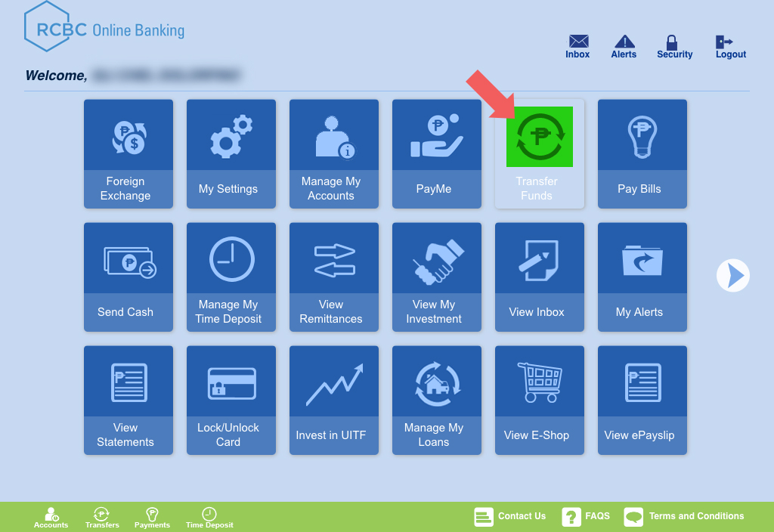Open the View Statements tile
774x532 pixels.
128,401
